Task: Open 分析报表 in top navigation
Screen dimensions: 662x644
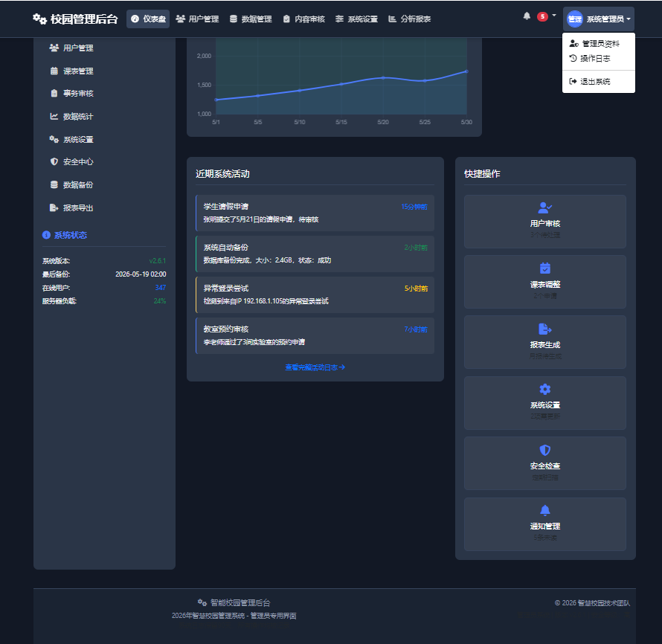Action: click(410, 19)
